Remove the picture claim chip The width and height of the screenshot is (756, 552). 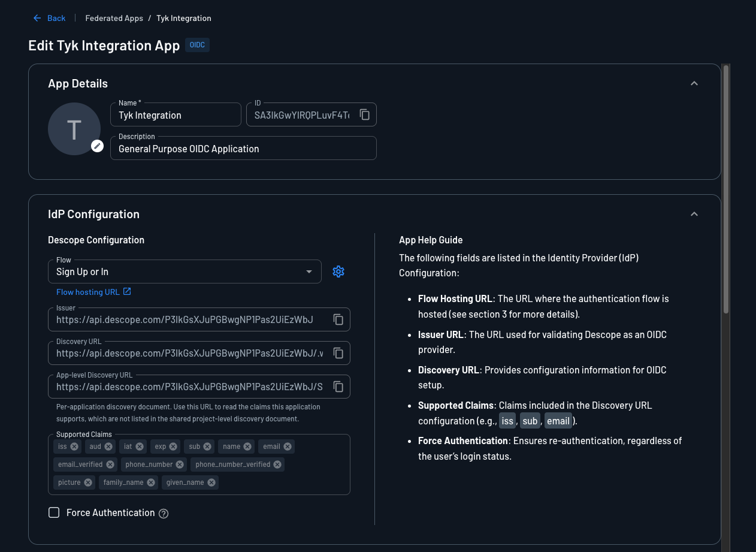pos(88,482)
